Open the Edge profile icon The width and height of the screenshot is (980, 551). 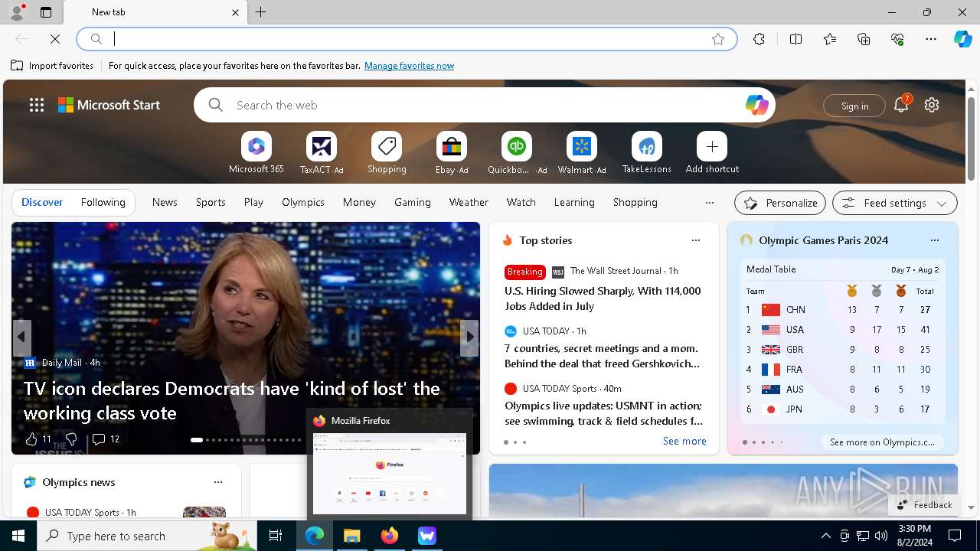[x=17, y=12]
